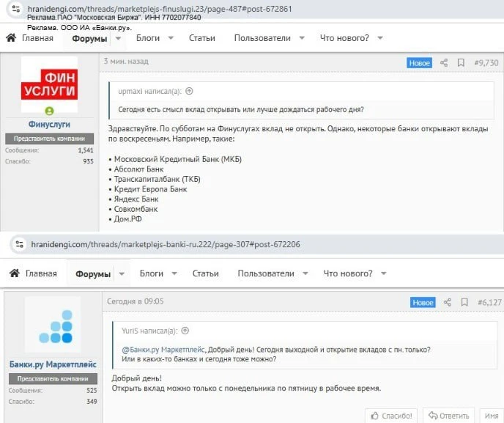Click 'Яндекс Банк' list item
This screenshot has width=504, height=423.
(x=136, y=199)
